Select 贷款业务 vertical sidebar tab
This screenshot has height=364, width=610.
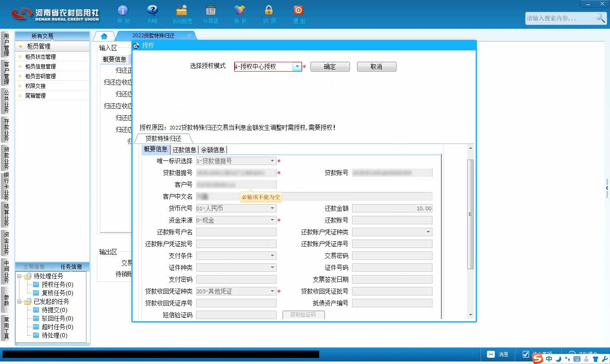coord(6,157)
